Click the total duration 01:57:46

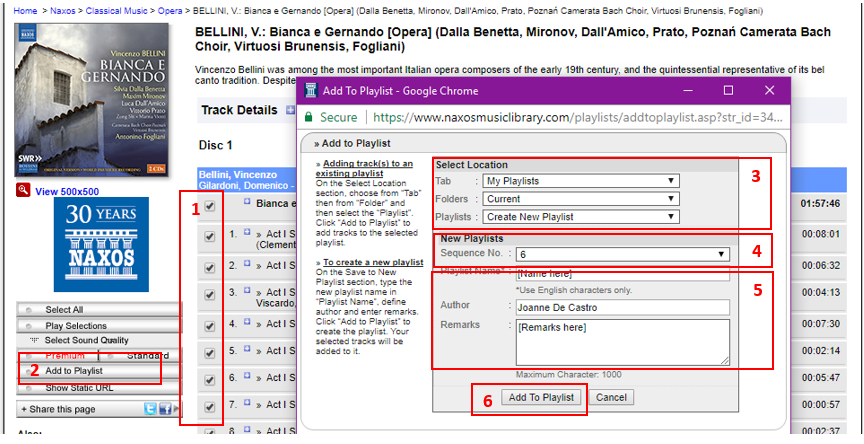(x=820, y=204)
